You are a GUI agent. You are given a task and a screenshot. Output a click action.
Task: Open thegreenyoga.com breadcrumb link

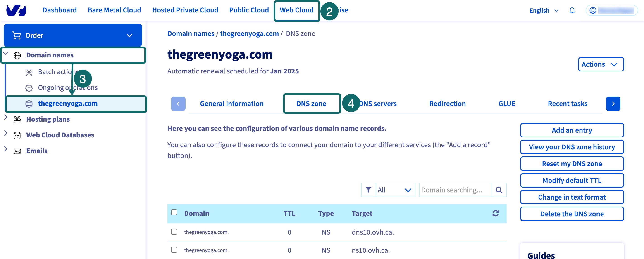point(249,33)
